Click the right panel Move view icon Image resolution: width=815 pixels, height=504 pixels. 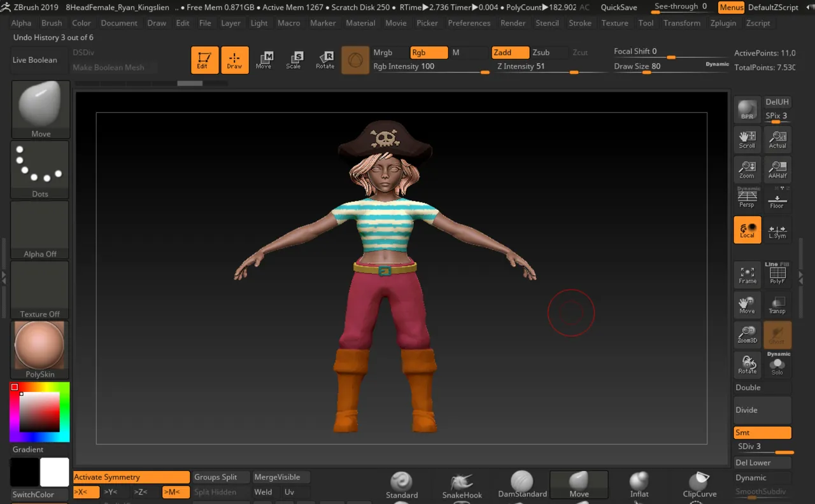[x=747, y=304]
